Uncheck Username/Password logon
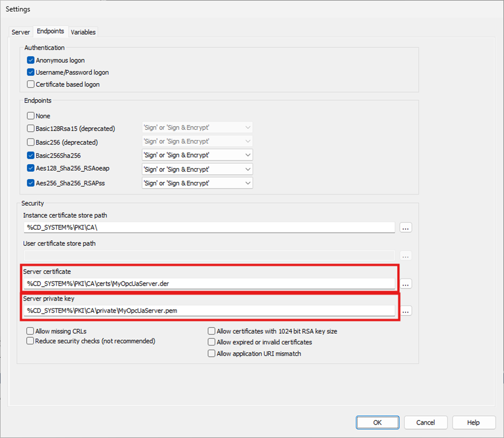This screenshot has height=438, width=504. 31,72
